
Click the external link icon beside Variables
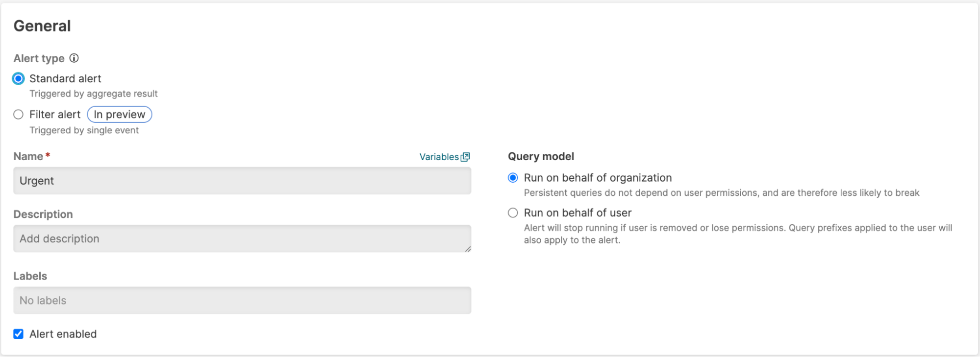point(466,157)
